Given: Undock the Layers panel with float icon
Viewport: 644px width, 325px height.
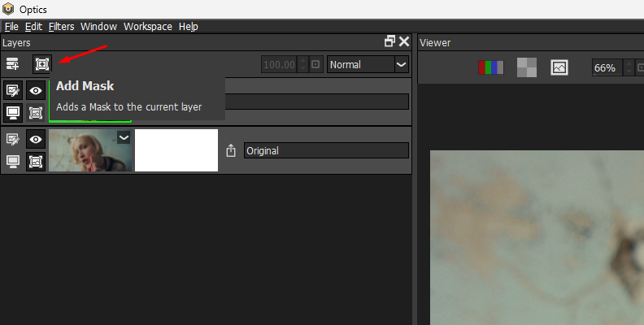Looking at the screenshot, I should point(389,41).
